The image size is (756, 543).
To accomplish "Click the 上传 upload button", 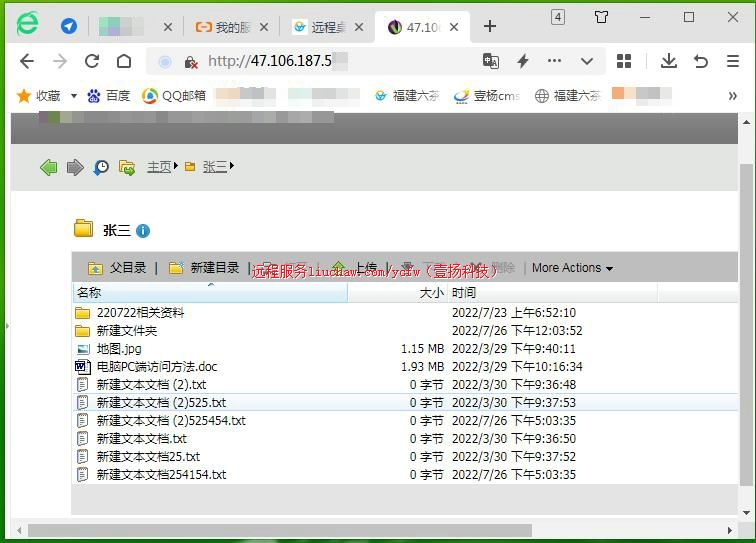I will (354, 268).
